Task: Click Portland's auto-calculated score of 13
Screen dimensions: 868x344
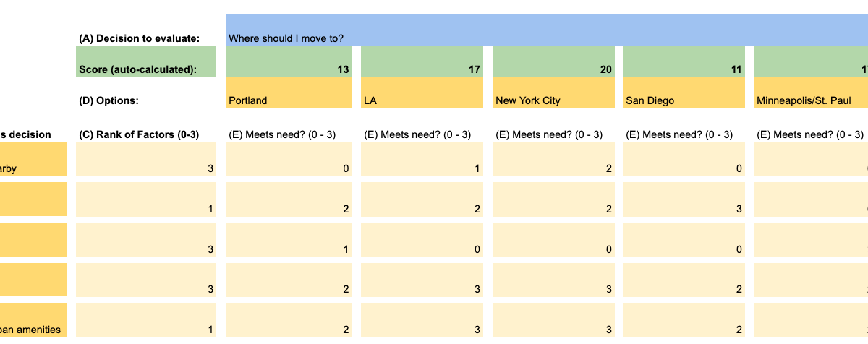Action: [289, 61]
